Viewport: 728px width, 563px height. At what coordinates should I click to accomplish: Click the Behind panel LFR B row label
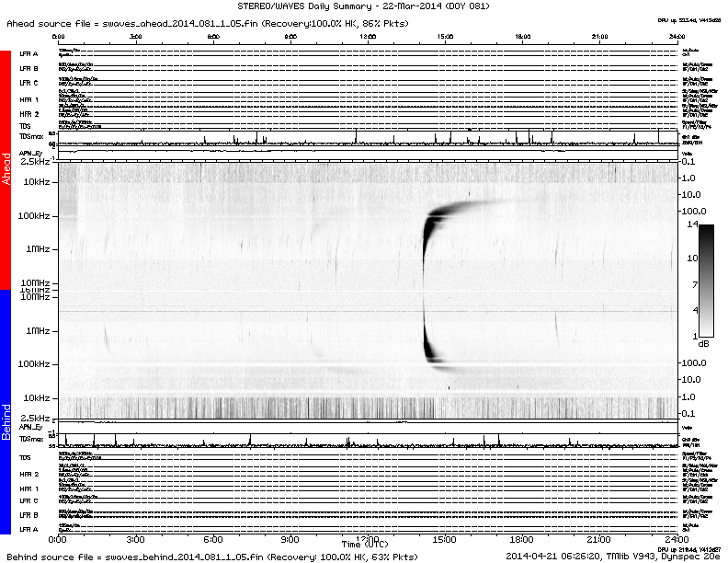(x=28, y=514)
